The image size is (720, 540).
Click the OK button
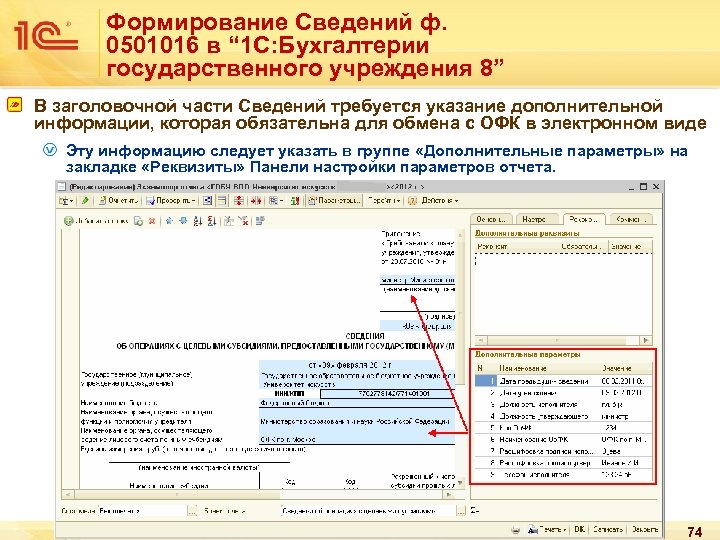(579, 529)
